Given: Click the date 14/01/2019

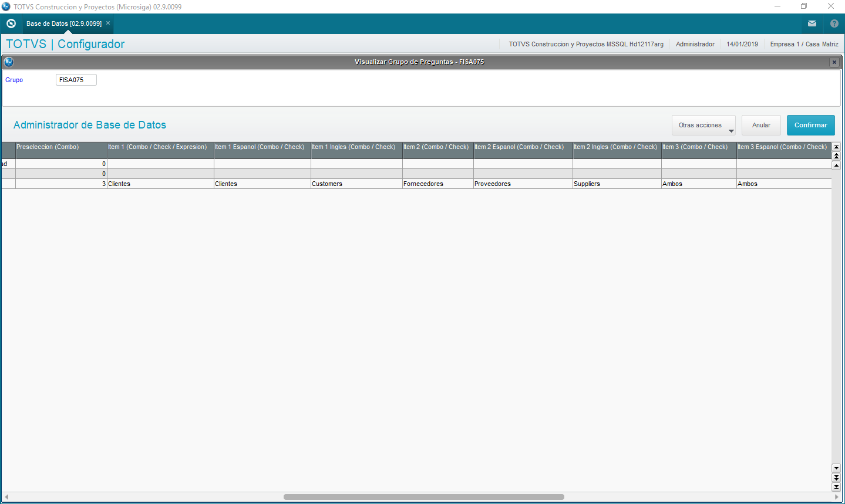Looking at the screenshot, I should coord(742,44).
